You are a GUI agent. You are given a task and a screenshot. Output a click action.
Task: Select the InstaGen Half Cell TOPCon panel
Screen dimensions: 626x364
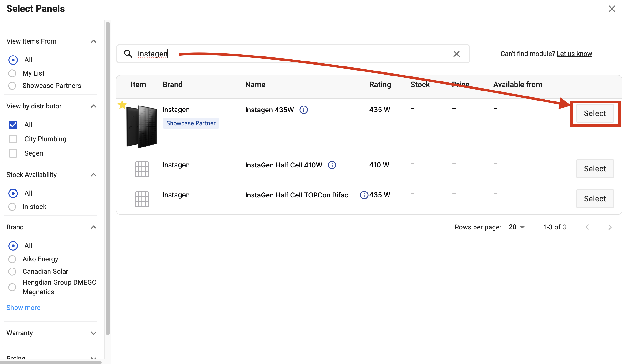point(595,199)
